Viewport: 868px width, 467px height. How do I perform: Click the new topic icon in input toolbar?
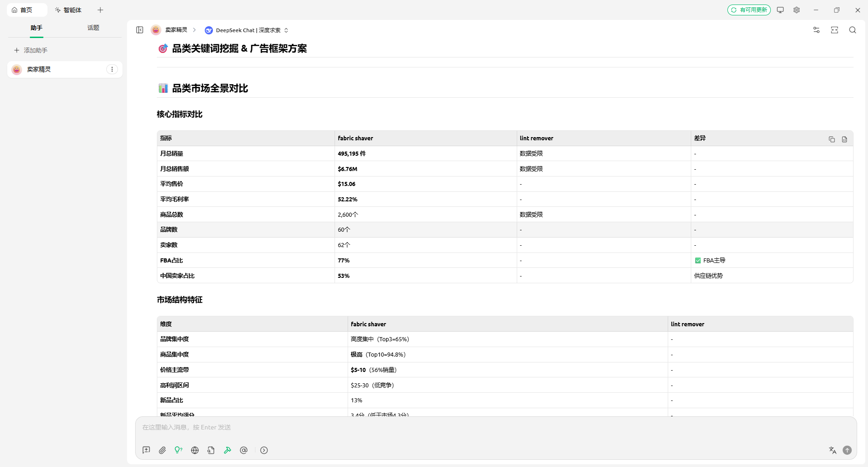click(x=146, y=450)
